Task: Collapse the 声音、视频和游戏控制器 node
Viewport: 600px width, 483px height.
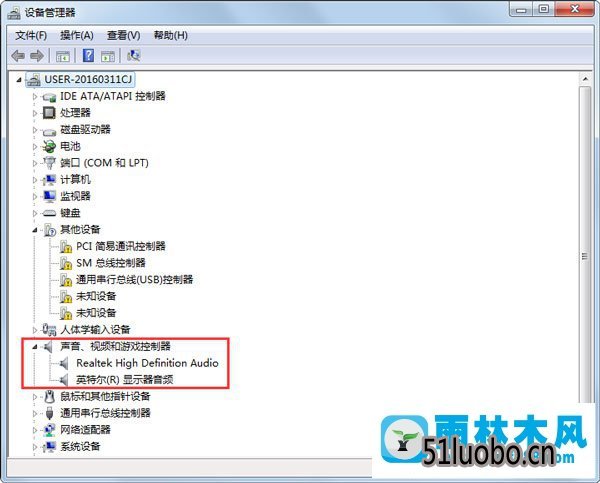Action: 35,347
